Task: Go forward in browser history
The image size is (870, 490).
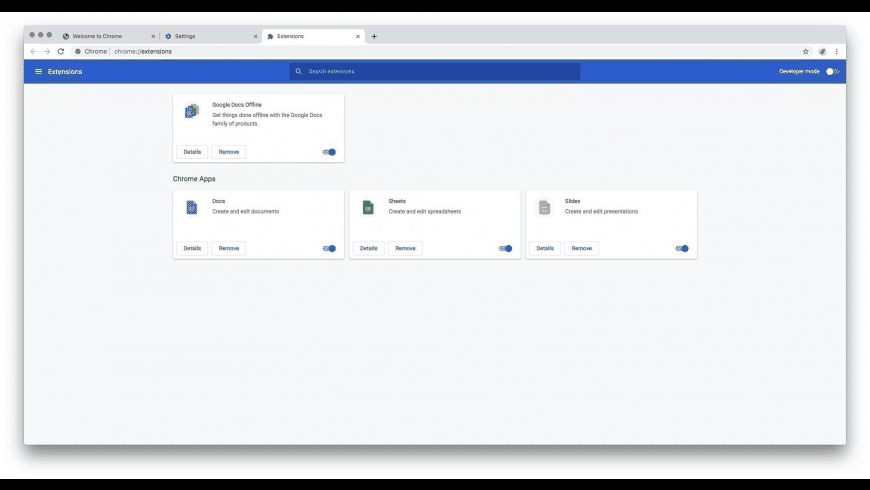Action: coord(47,52)
